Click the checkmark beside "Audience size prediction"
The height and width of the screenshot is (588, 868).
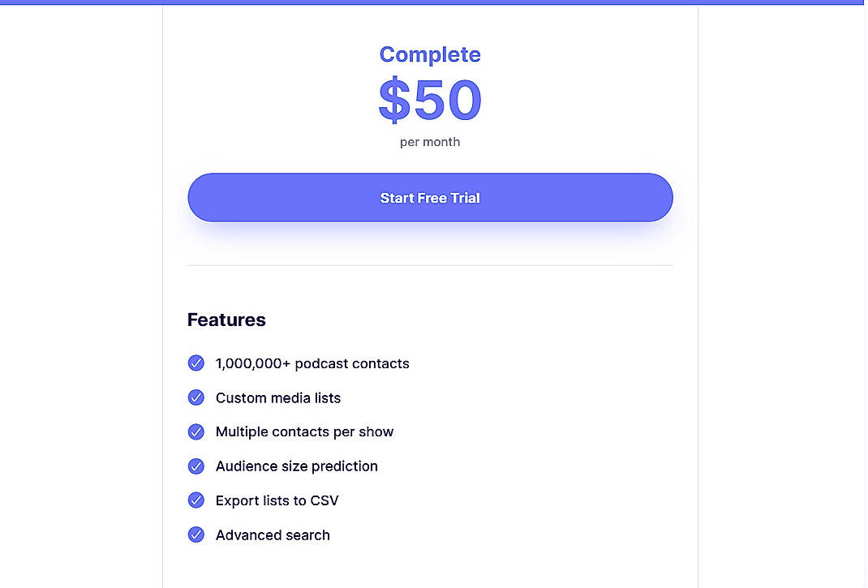point(196,466)
